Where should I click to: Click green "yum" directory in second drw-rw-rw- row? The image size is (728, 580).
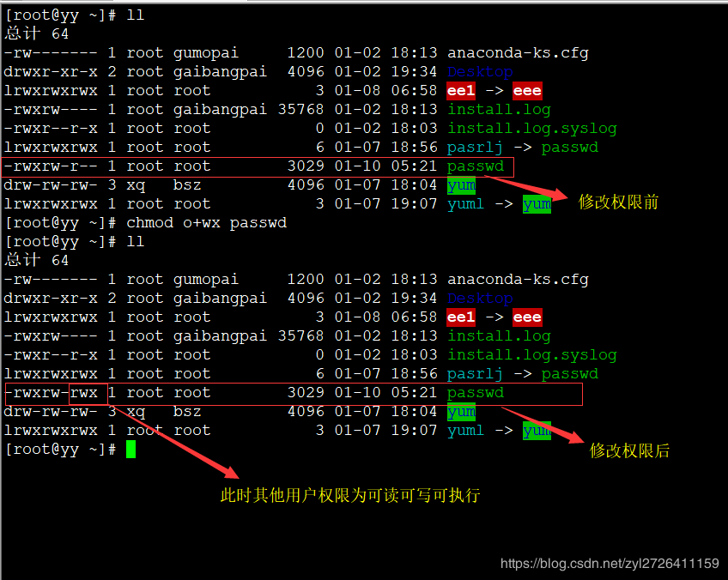[x=462, y=412]
